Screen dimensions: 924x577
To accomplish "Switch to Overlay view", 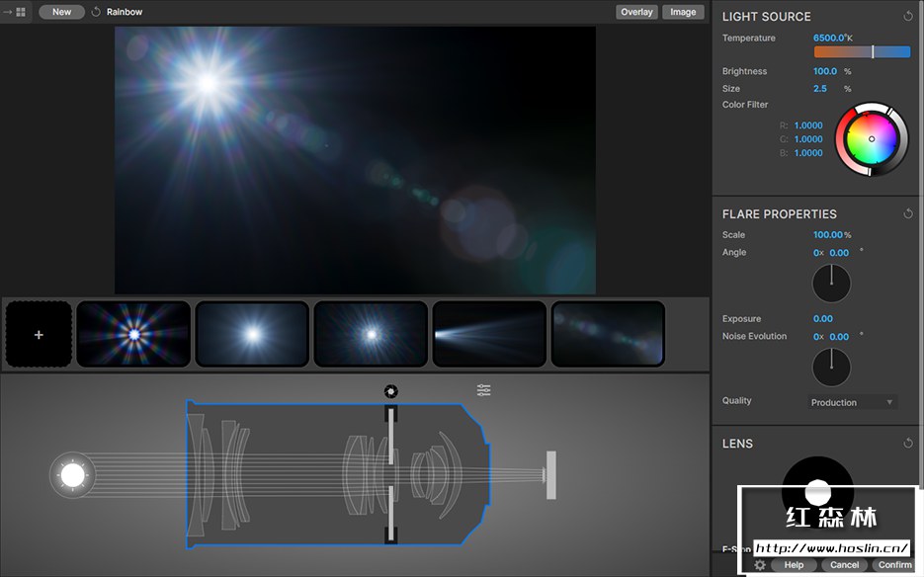I will pos(636,12).
